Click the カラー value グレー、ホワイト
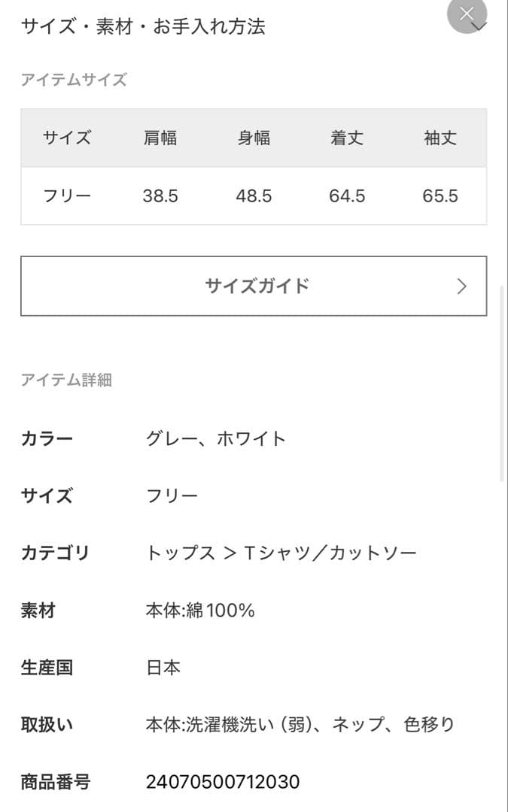The width and height of the screenshot is (508, 812). click(x=217, y=438)
